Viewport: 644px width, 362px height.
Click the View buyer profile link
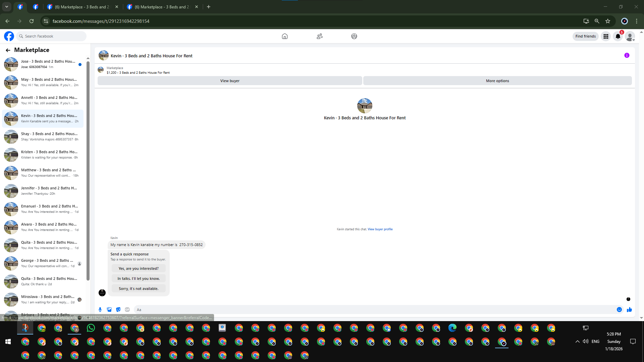[380, 229]
